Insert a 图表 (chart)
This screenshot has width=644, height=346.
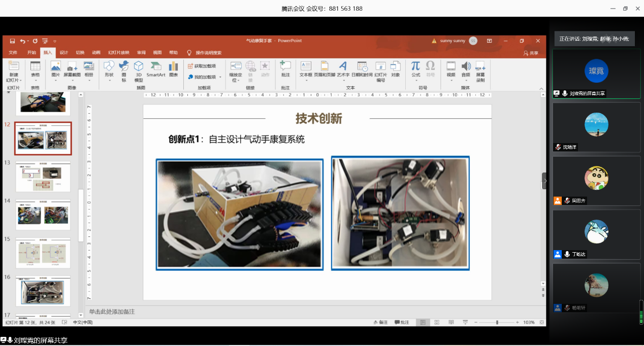pos(173,69)
